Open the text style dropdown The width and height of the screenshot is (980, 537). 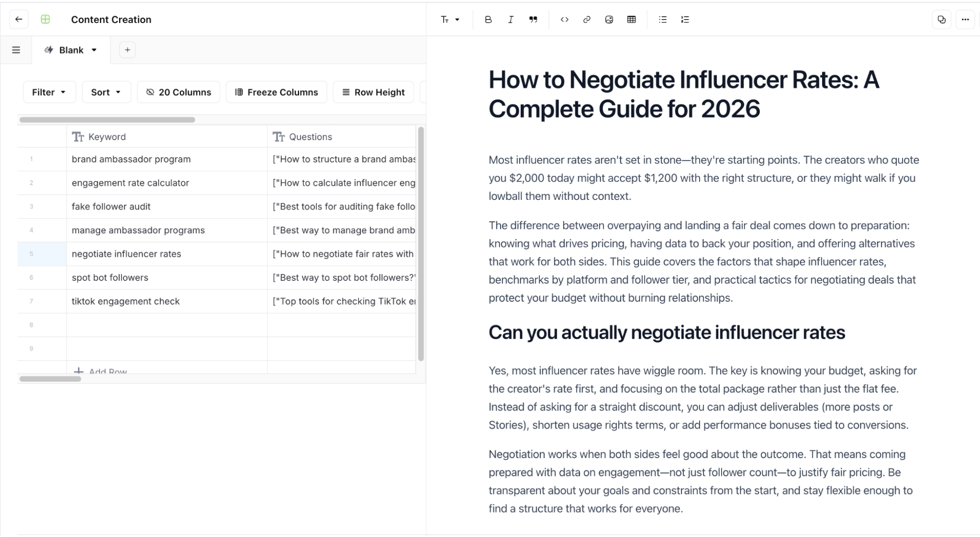pyautogui.click(x=450, y=20)
